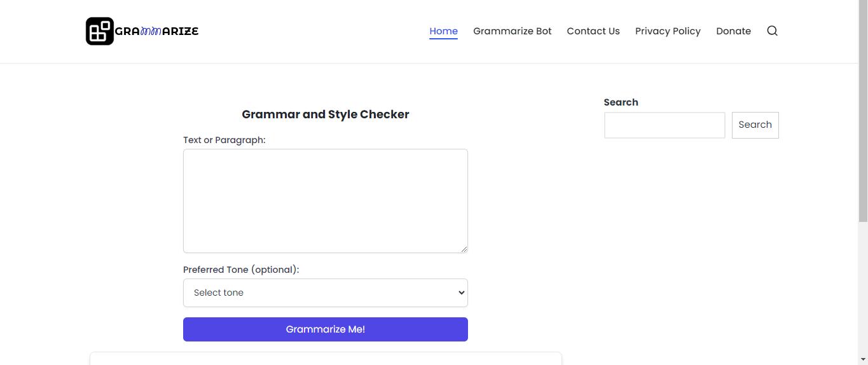This screenshot has height=365, width=868.
Task: Go to the Home menu item
Action: [x=443, y=31]
